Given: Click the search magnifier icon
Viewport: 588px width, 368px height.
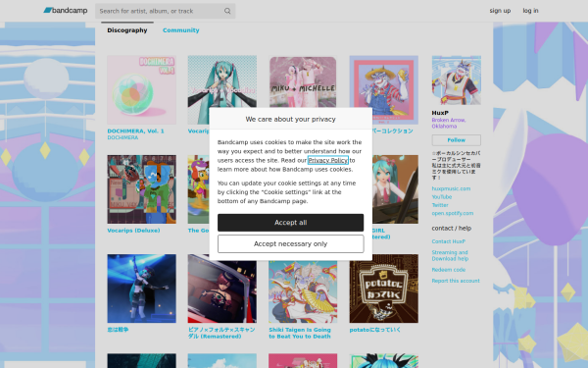Looking at the screenshot, I should point(227,11).
